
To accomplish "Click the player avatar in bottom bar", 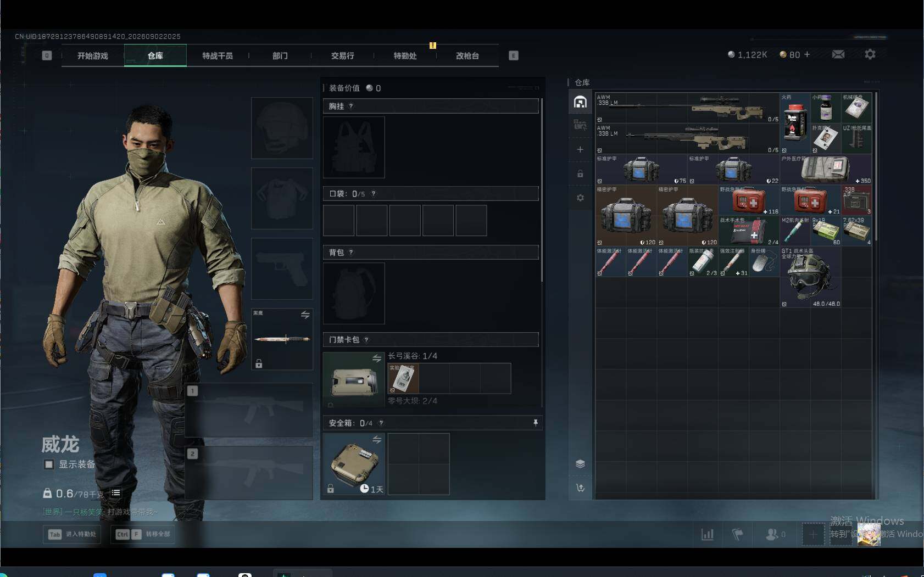I will (x=869, y=534).
